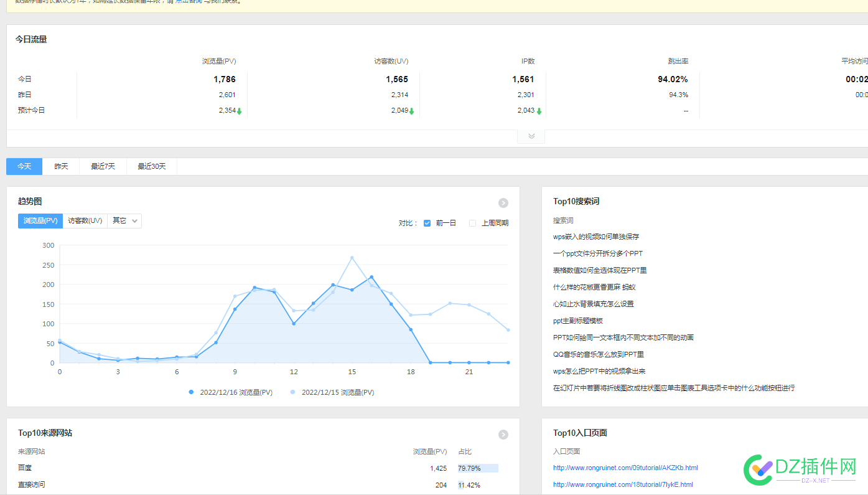Click search term 什么样的花椒更香更麻 蚂蚁
Image resolution: width=868 pixels, height=495 pixels.
pos(594,287)
